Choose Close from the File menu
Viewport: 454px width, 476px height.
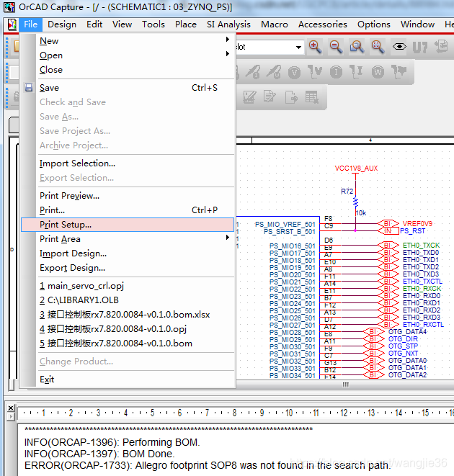point(128,70)
